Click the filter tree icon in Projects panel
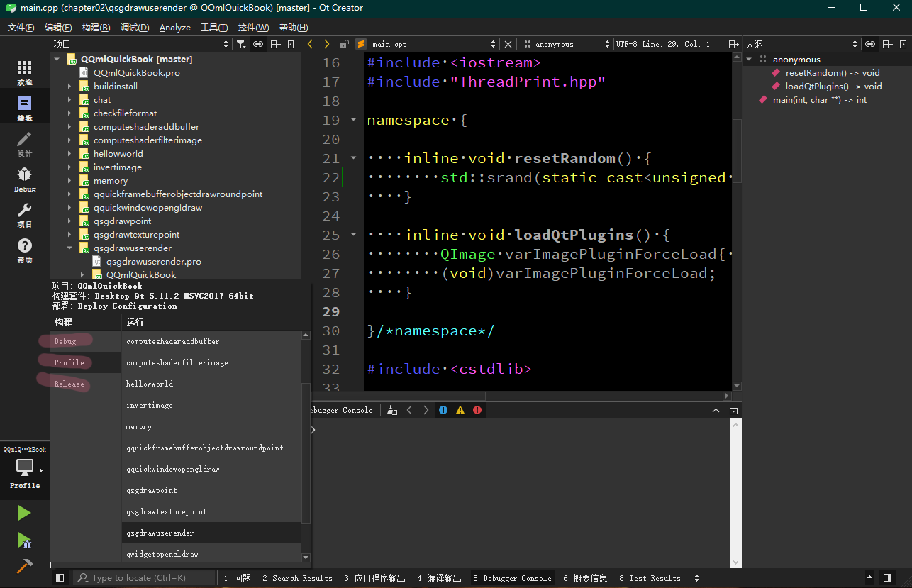Viewport: 912px width, 588px height. pyautogui.click(x=241, y=44)
